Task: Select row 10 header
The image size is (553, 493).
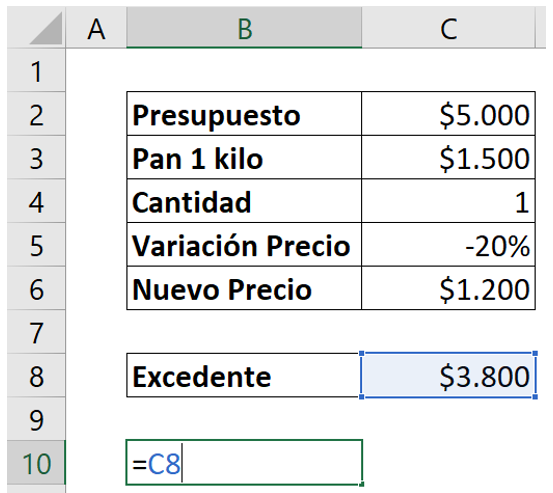Action: click(36, 463)
